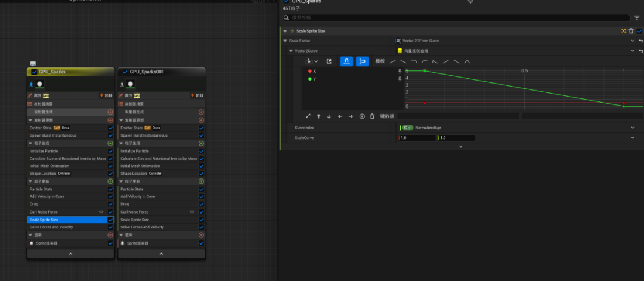This screenshot has height=281, width=644.
Task: Add module to 粒子更新 in GPU_Sparks
Action: pyautogui.click(x=110, y=181)
